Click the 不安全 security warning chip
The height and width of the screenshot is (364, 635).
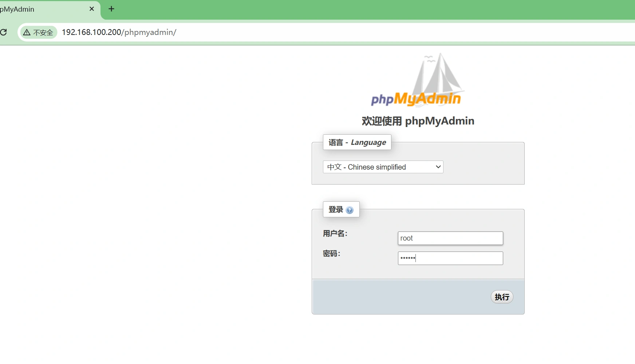point(38,32)
